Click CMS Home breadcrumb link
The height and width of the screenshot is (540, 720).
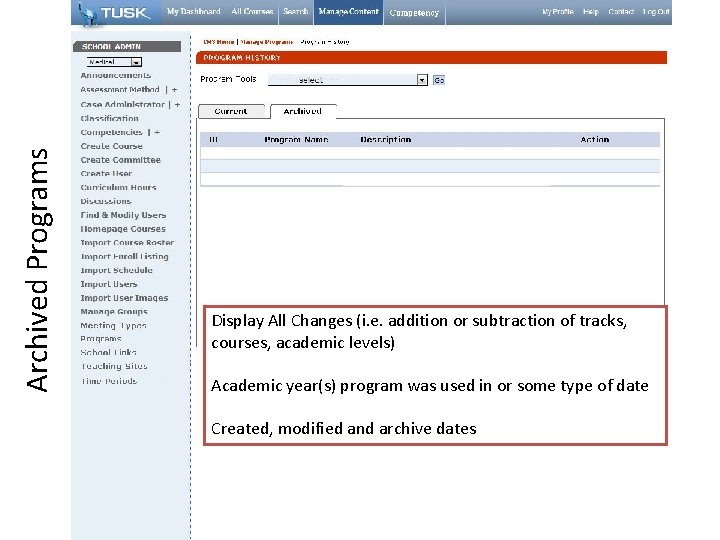[x=219, y=42]
